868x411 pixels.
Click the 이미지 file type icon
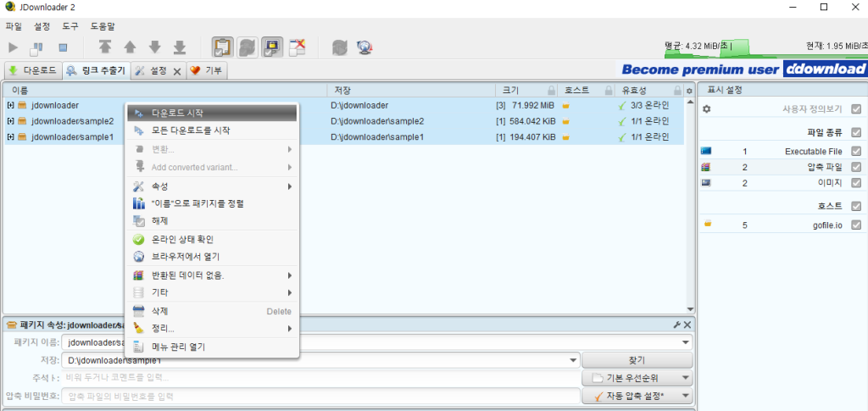[706, 182]
